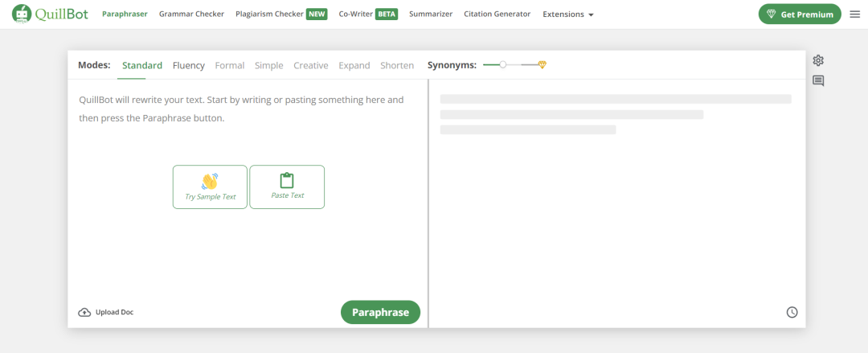Open the settings gear icon
The image size is (868, 353).
(818, 60)
